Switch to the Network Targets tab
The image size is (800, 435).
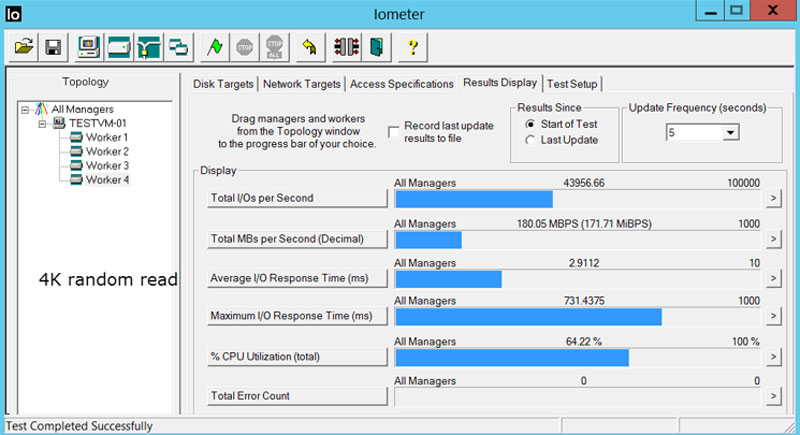point(302,84)
